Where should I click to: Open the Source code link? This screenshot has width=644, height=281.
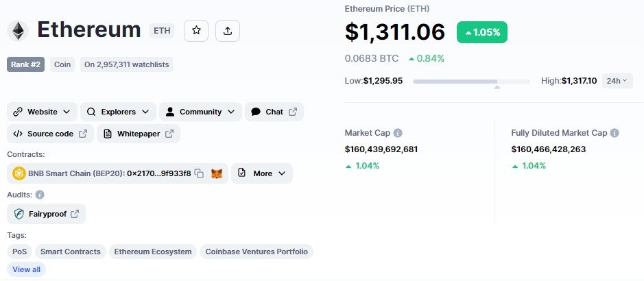click(51, 134)
